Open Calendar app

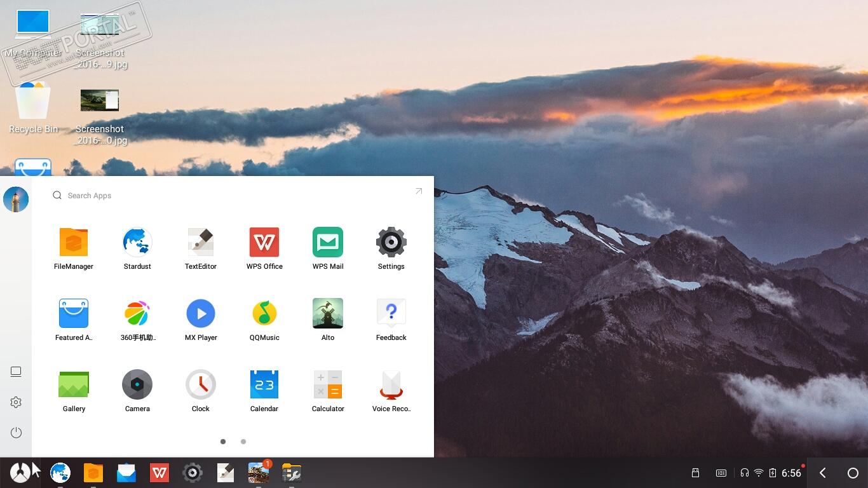264,391
